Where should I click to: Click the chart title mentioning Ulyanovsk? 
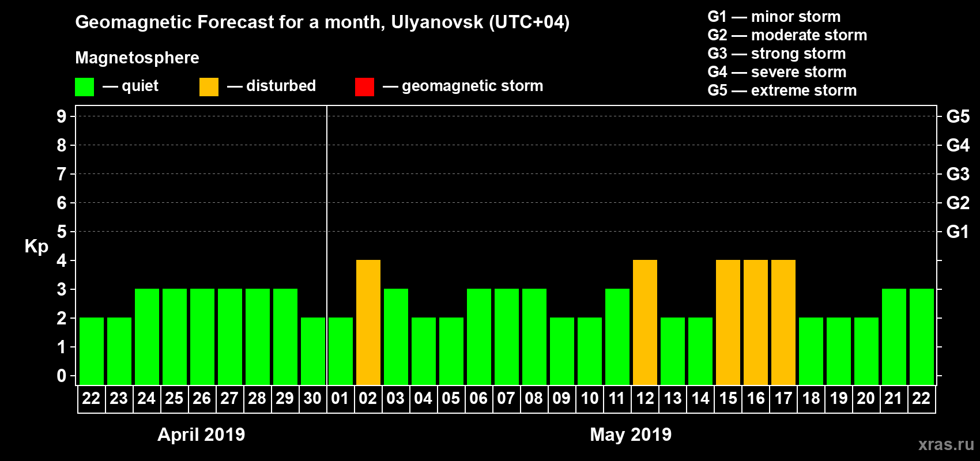pos(322,22)
